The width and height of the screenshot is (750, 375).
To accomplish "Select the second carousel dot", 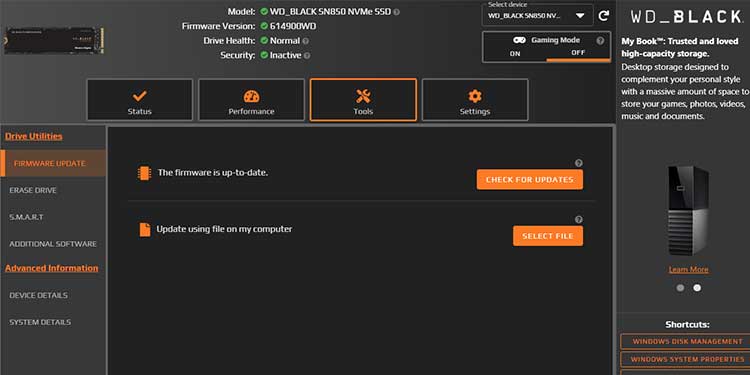I will tap(697, 288).
